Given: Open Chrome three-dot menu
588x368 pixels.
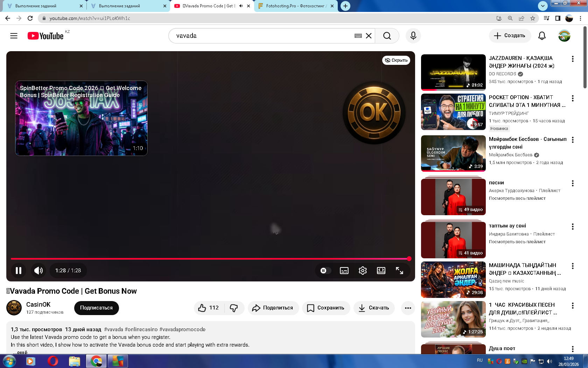Looking at the screenshot, I should click(581, 18).
